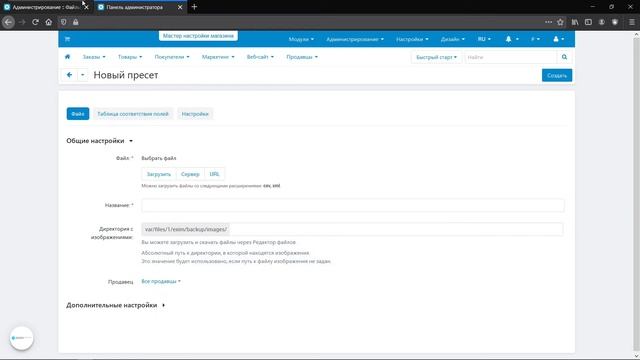Open the Модули menu
640x360 pixels.
pyautogui.click(x=301, y=39)
